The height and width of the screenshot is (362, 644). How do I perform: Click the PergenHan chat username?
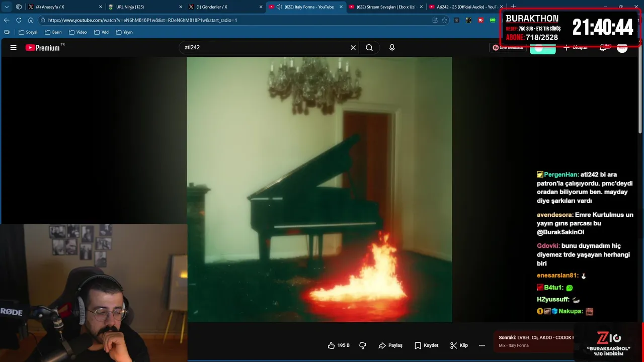click(x=561, y=174)
